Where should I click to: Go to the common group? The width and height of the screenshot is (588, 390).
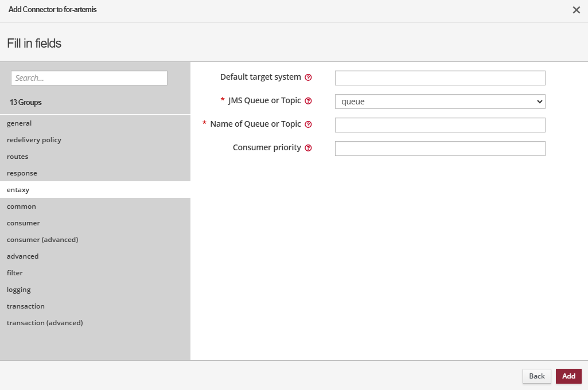point(21,206)
